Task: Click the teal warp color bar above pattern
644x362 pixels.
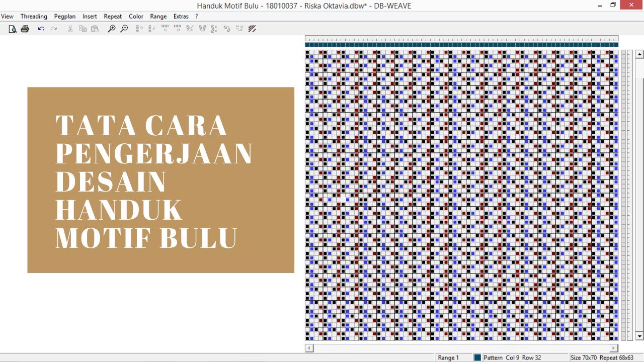Action: [461, 45]
